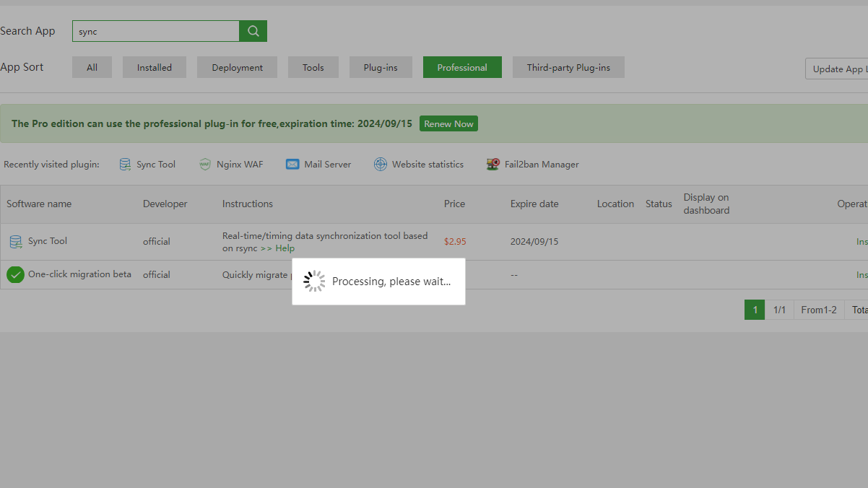This screenshot has height=488, width=868.
Task: Select the All apps filter
Action: [92, 66]
